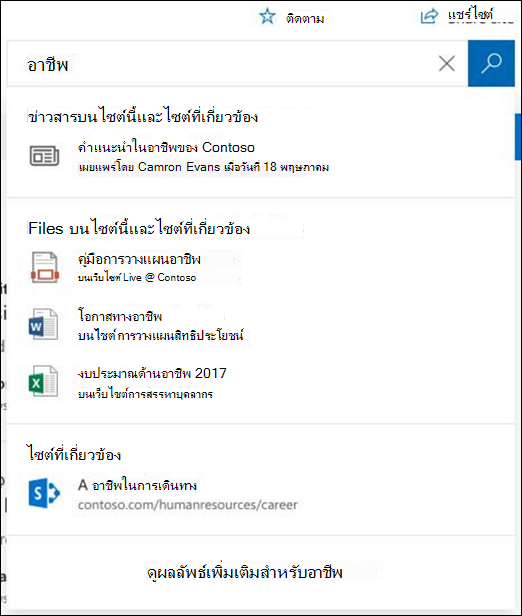Click the บนเว็บไซต์การสรรหาบุคลากร text
Viewport: 522px width, 616px height.
pyautogui.click(x=145, y=394)
